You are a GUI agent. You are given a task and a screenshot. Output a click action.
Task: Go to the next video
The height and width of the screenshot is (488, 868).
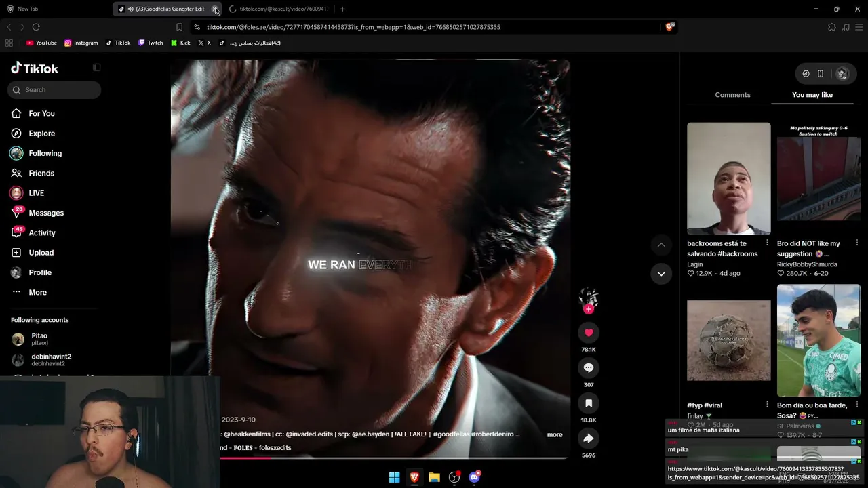click(x=661, y=274)
